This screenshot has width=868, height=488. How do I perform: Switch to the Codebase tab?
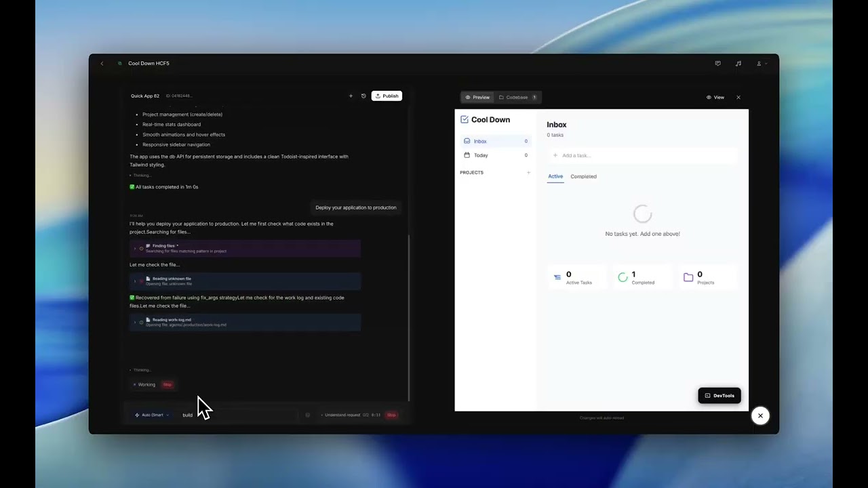(517, 98)
